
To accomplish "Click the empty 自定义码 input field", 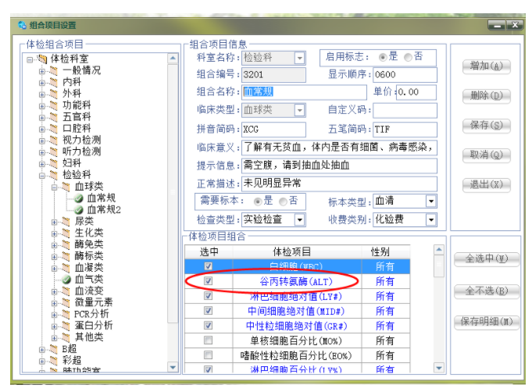I will 405,110.
